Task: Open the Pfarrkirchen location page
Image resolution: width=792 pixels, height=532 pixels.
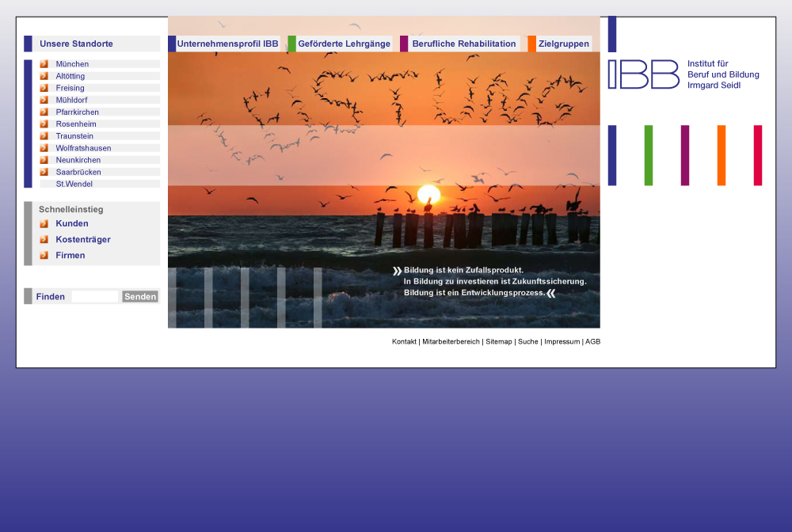Action: pyautogui.click(x=78, y=112)
